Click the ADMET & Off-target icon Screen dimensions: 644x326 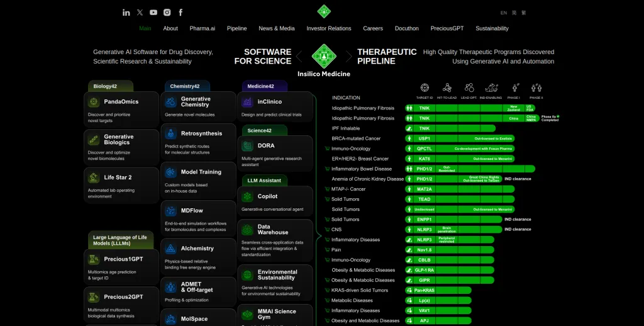170,287
